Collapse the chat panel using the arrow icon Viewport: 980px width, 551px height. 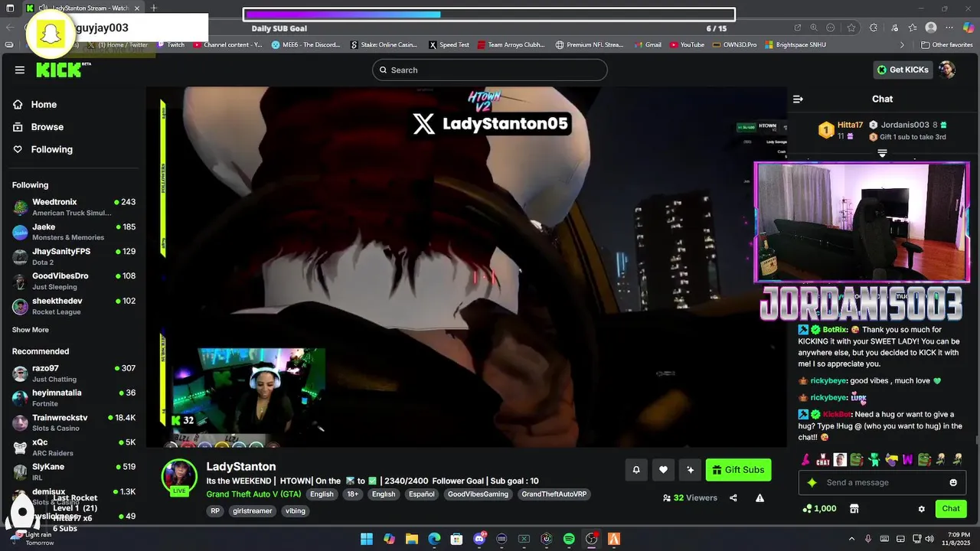tap(798, 99)
